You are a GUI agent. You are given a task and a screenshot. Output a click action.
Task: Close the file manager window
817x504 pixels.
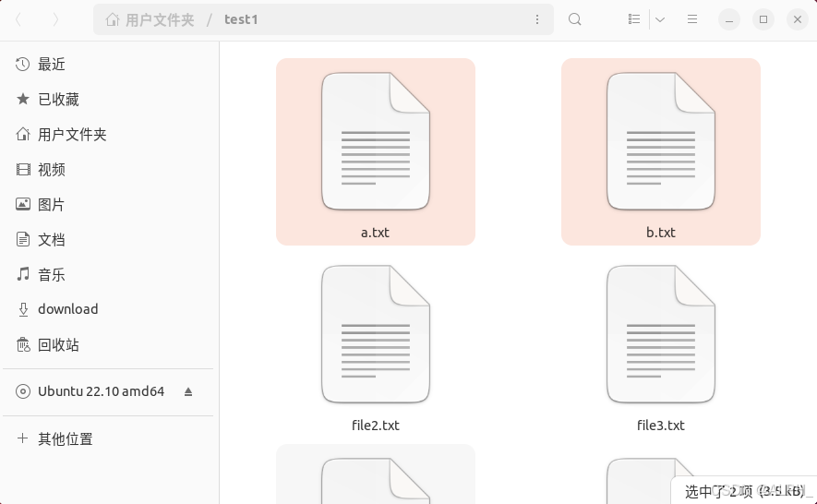(798, 19)
